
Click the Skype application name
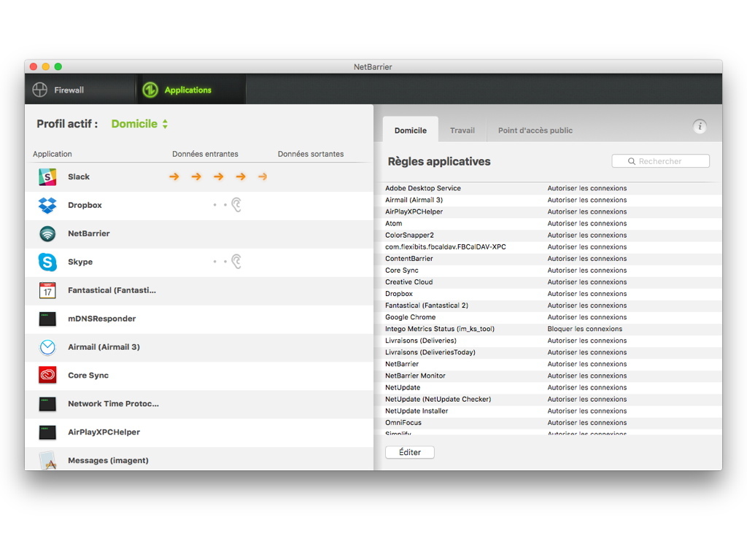pos(80,262)
